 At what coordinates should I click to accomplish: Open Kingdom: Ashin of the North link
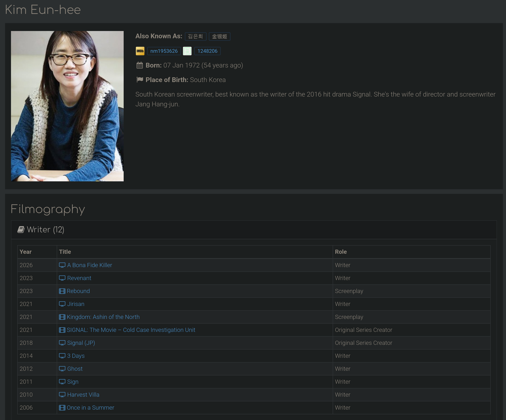click(x=103, y=317)
